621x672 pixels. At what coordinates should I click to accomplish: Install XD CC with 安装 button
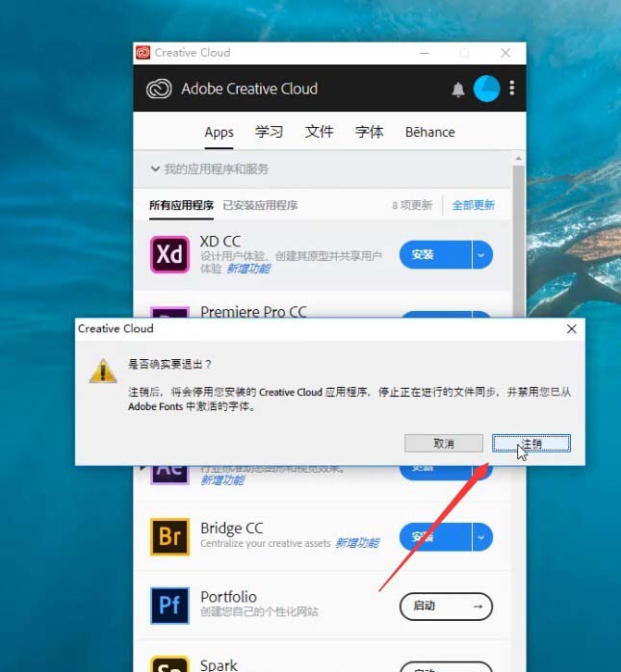[x=435, y=255]
